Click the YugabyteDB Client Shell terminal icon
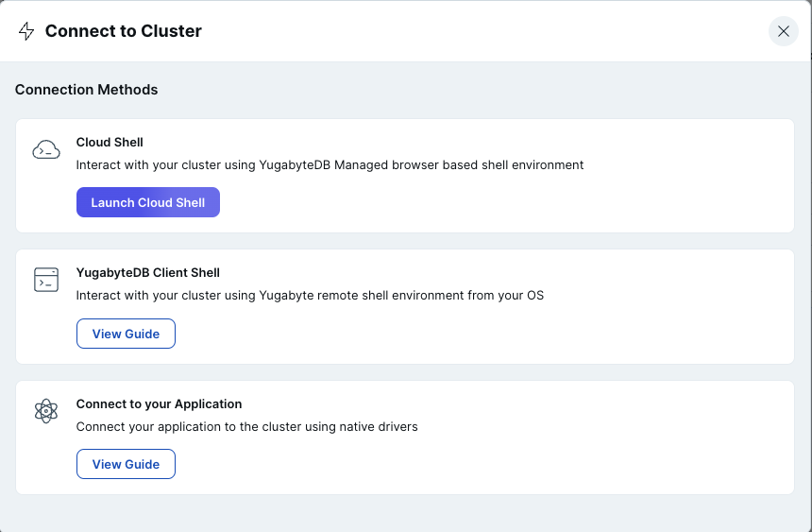Image resolution: width=812 pixels, height=532 pixels. coord(46,280)
